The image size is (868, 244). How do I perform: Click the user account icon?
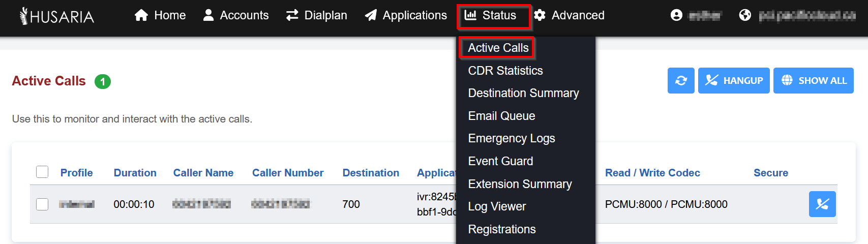point(676,15)
